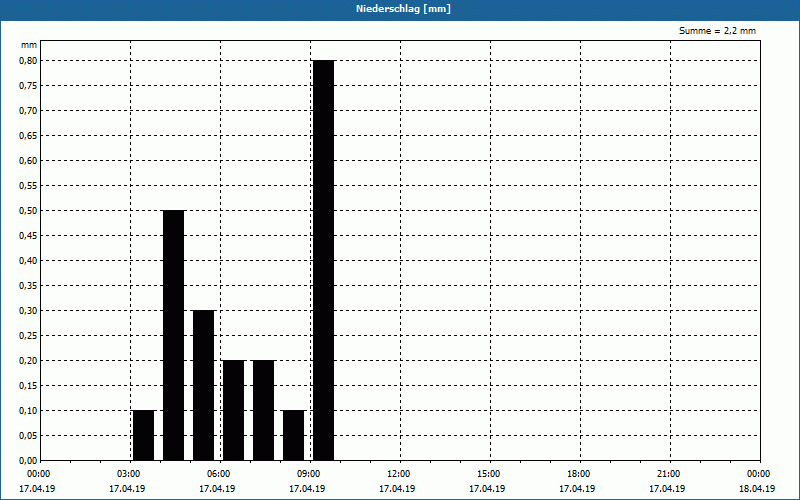
Task: Select the 0,50 y-axis label
Action: (x=28, y=211)
